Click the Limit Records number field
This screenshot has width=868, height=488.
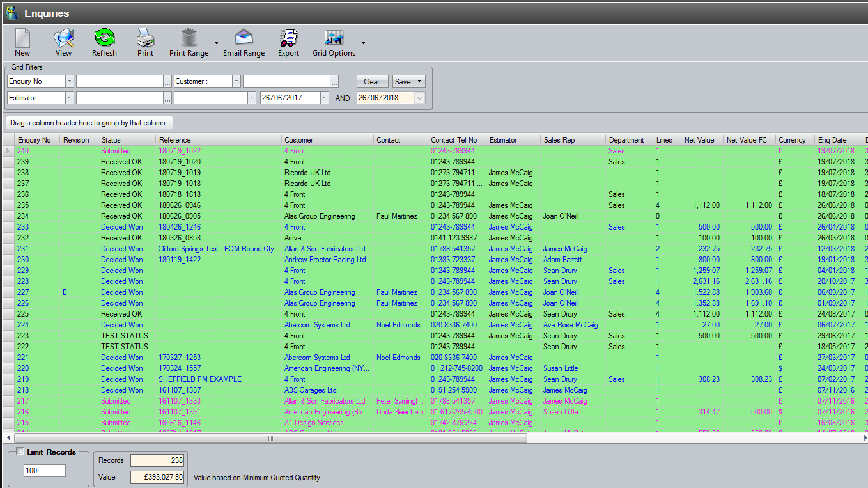(x=45, y=471)
